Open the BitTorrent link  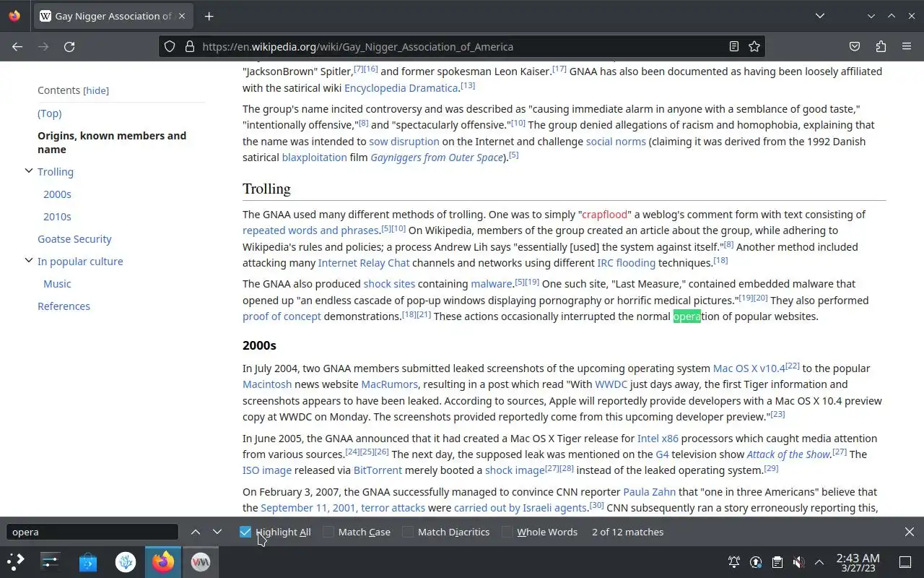point(378,470)
